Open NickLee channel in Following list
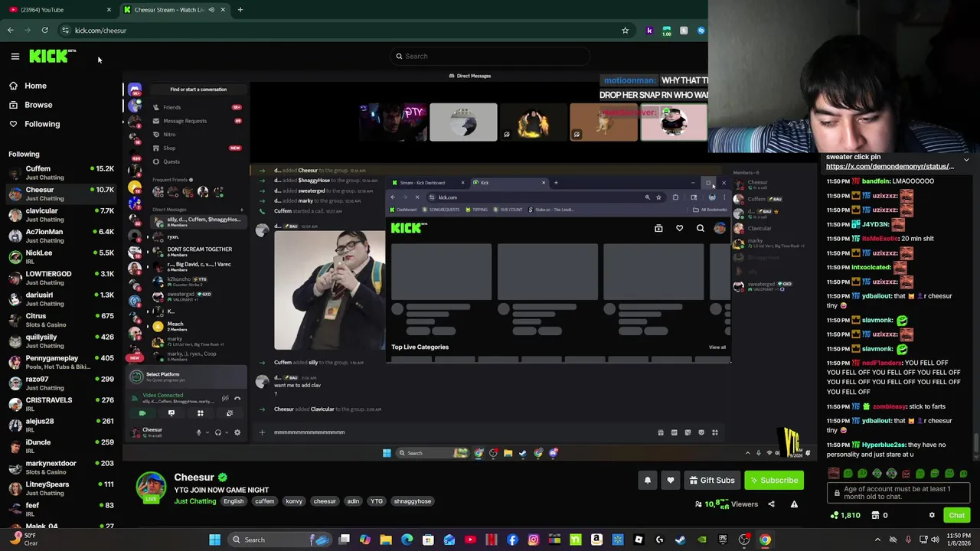Image resolution: width=980 pixels, height=551 pixels. coord(61,257)
